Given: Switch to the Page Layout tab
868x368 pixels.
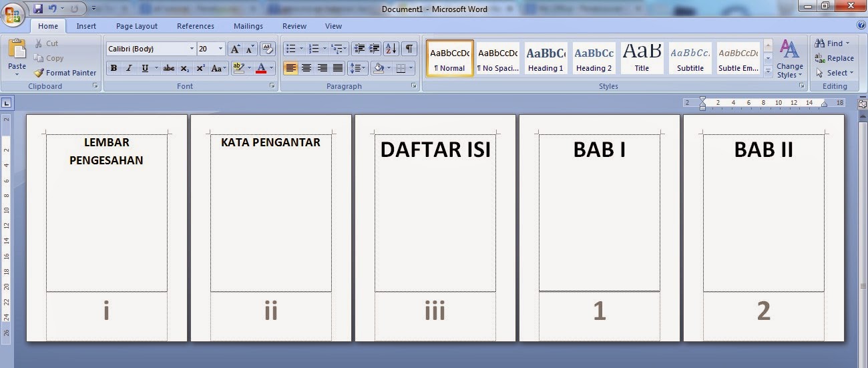Looking at the screenshot, I should (137, 26).
